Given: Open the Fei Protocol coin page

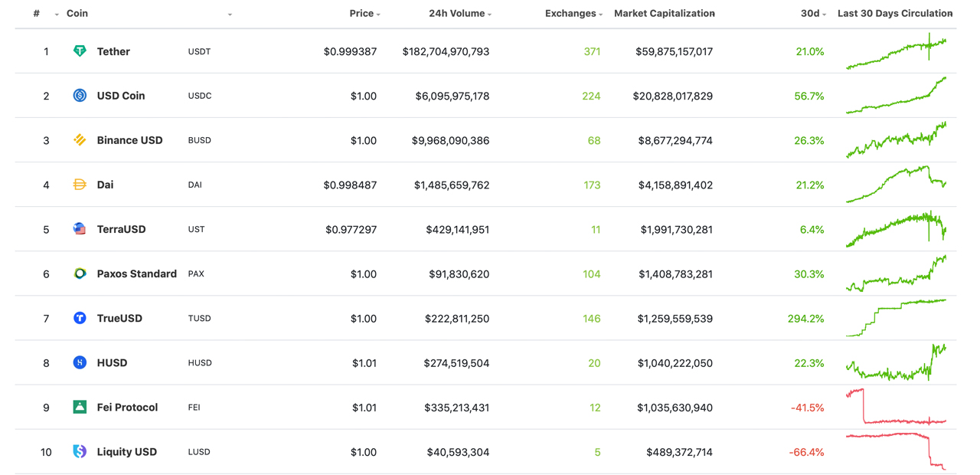Looking at the screenshot, I should point(127,407).
